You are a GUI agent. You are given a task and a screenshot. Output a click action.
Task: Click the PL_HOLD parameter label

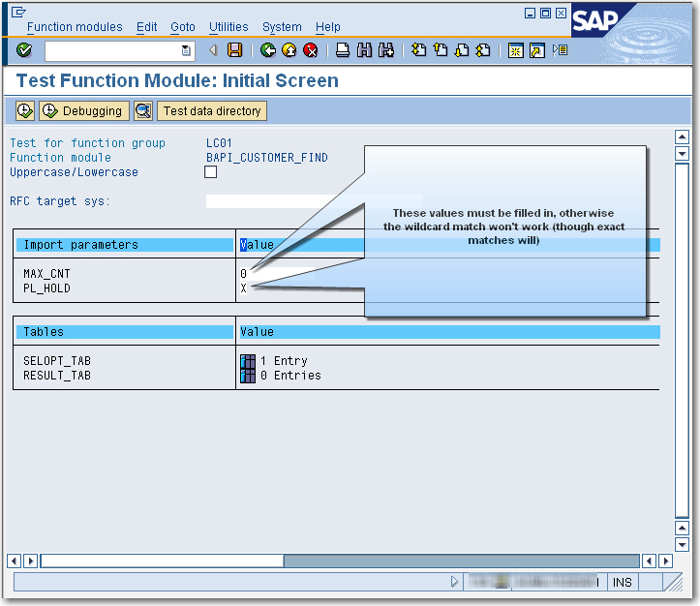point(46,288)
